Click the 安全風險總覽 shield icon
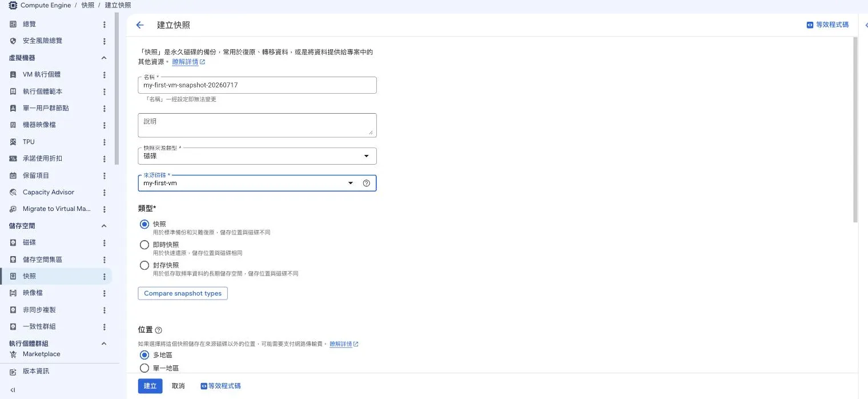Viewport: 868px width, 399px height. coord(13,41)
